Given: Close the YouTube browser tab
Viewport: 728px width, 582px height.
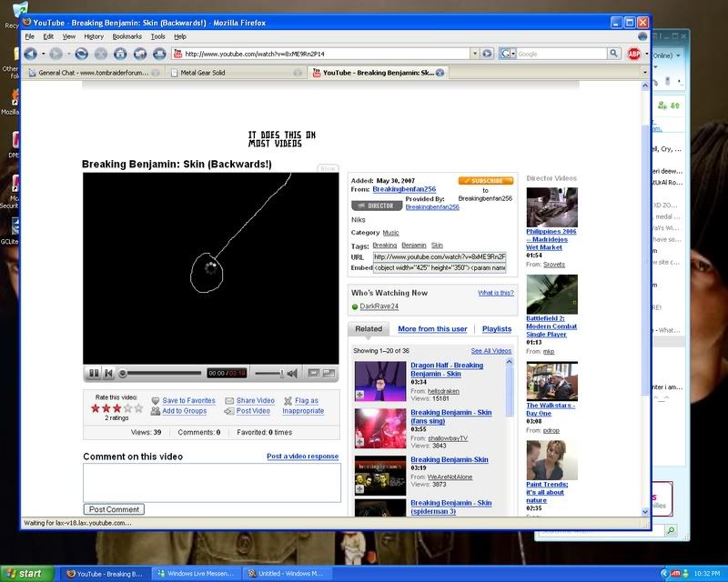Looking at the screenshot, I should point(440,73).
